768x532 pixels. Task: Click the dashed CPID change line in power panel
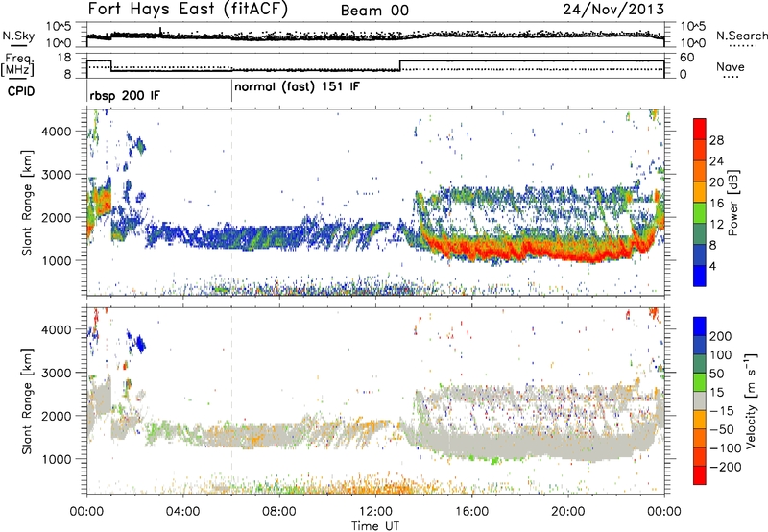coord(231,203)
